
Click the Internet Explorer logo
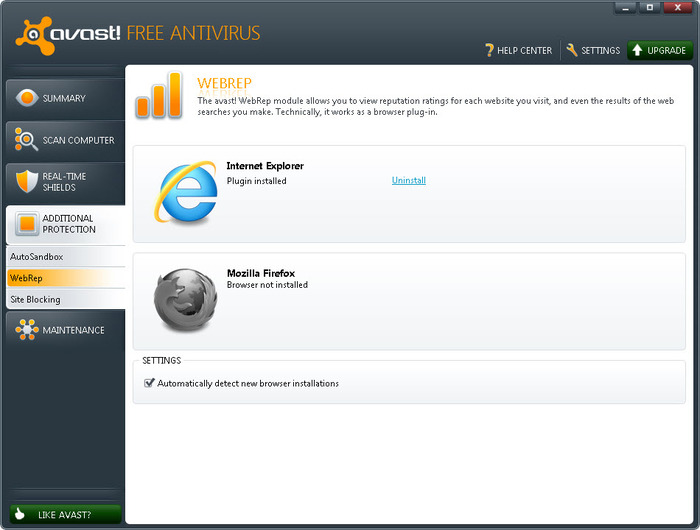(x=186, y=192)
